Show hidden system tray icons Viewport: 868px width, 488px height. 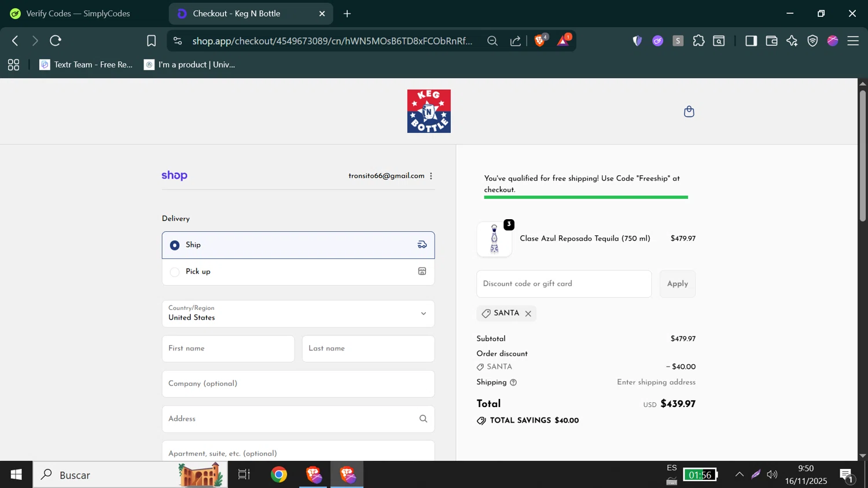739,475
